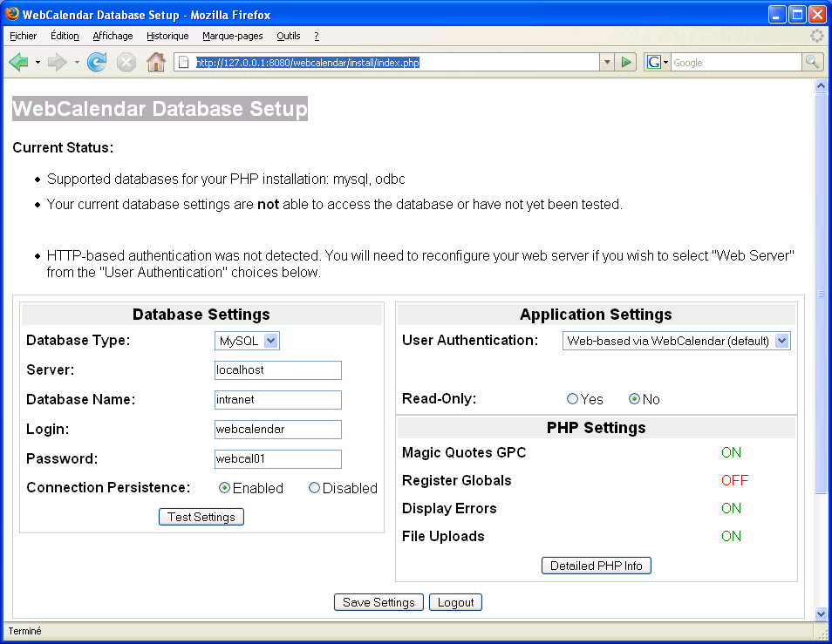The image size is (832, 644).
Task: Open the Marque-pages menu
Action: tap(232, 36)
